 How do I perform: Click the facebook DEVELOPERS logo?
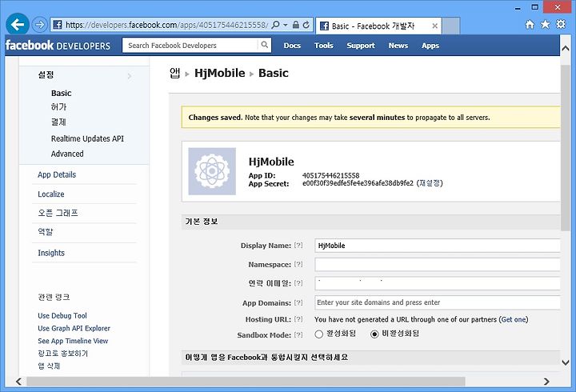[x=58, y=45]
